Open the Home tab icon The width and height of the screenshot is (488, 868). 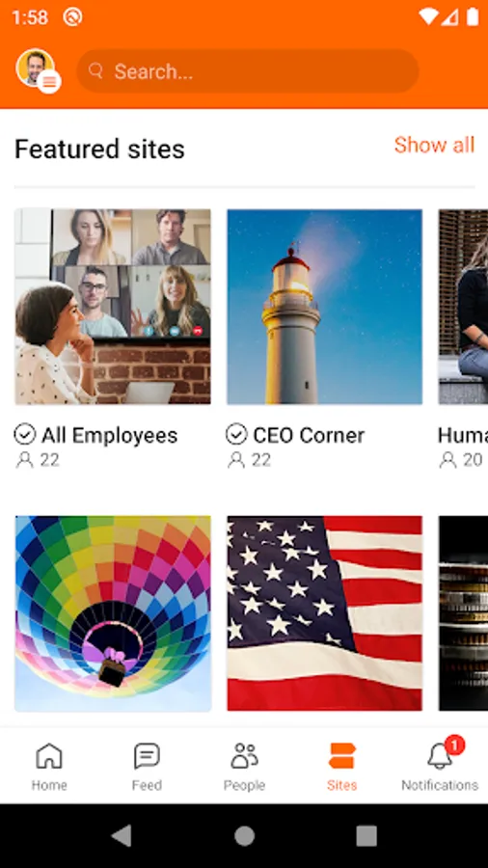pos(49,756)
